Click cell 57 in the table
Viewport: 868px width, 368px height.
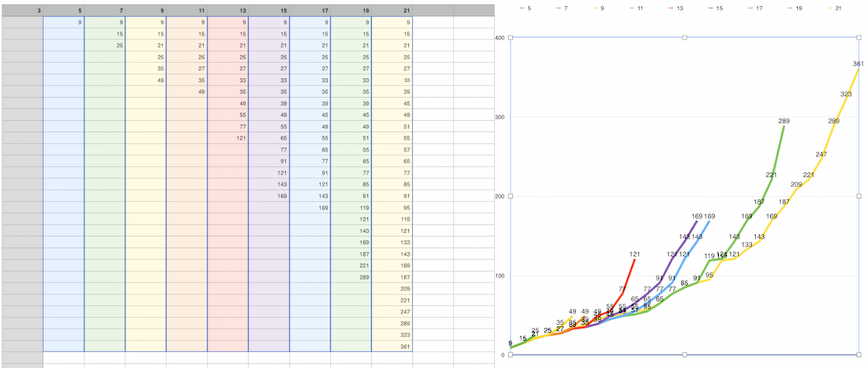tap(392, 149)
